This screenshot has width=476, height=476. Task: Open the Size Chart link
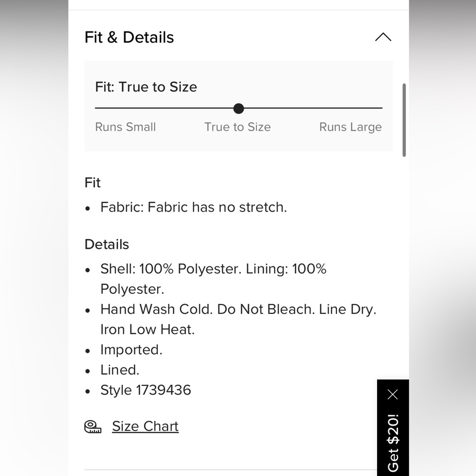click(x=145, y=426)
